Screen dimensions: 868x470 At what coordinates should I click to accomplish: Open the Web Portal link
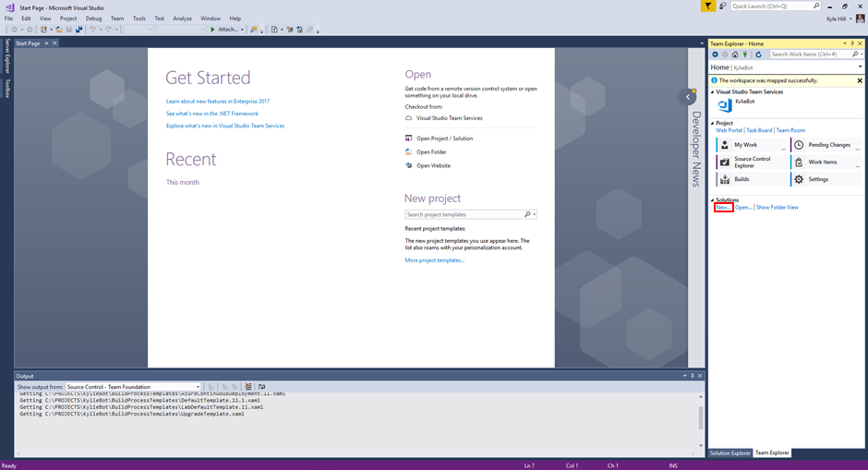point(729,130)
